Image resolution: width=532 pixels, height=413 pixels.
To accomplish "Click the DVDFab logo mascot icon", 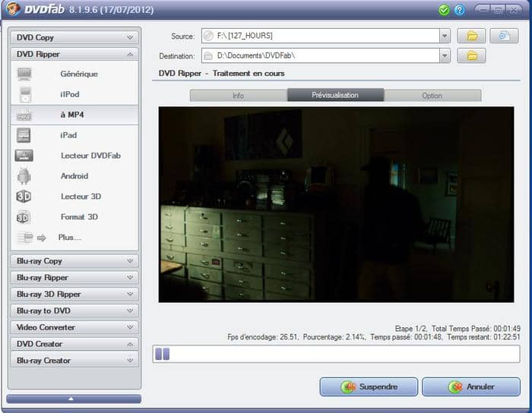I will coord(13,9).
